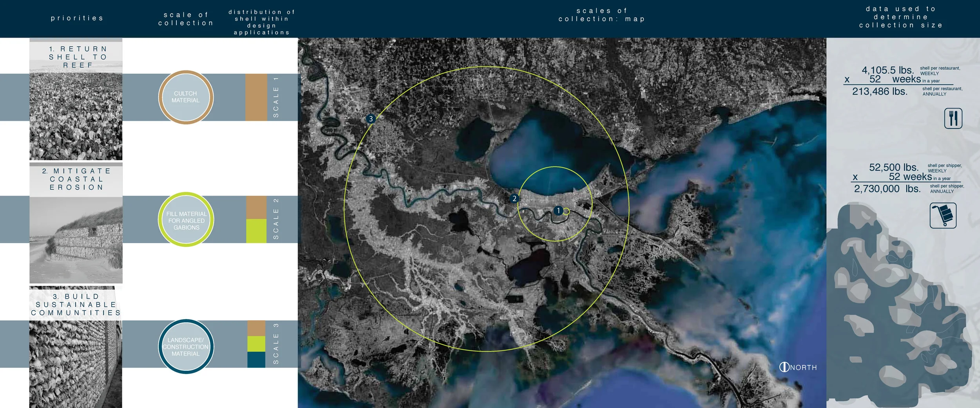Image resolution: width=980 pixels, height=408 pixels.
Task: Click the vertical 'SCALE 1' label
Action: click(276, 97)
